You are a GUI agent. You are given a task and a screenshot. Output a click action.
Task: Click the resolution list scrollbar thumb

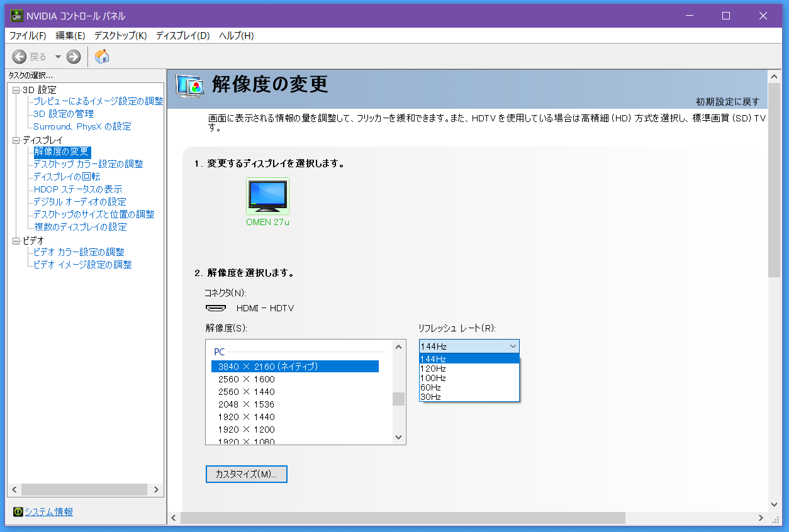click(398, 399)
